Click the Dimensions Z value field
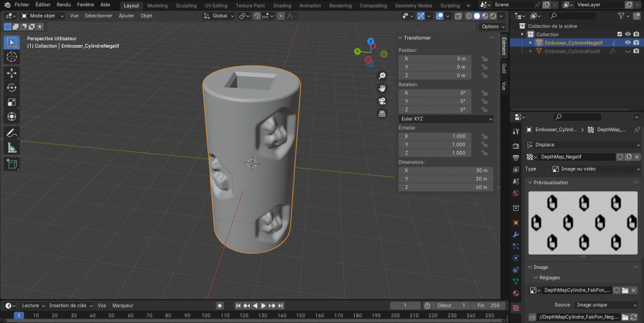Viewport: 644px width, 323px height. [445, 187]
